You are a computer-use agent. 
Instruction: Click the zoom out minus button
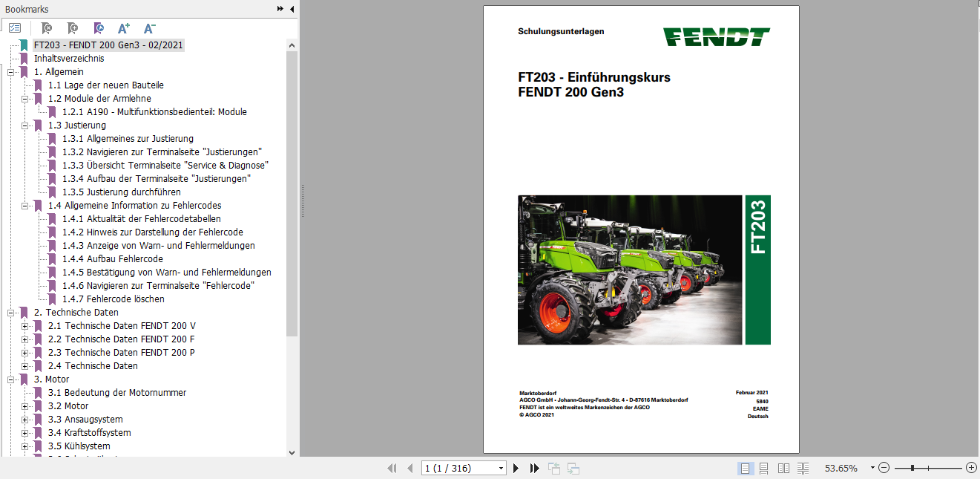[884, 468]
